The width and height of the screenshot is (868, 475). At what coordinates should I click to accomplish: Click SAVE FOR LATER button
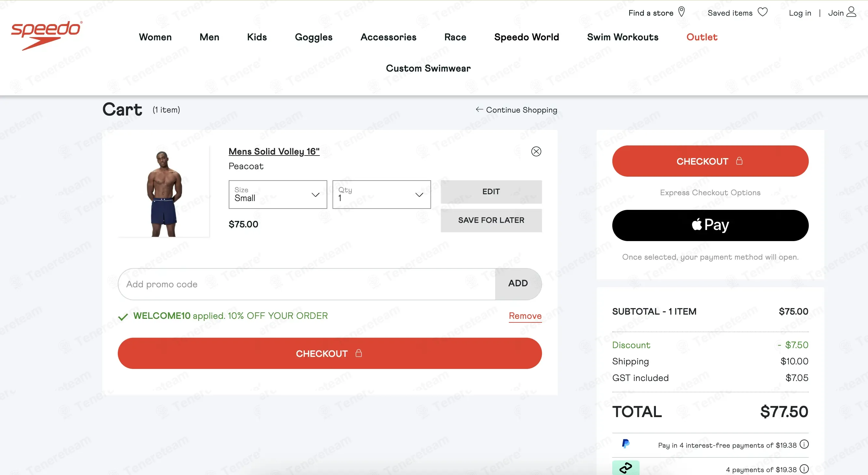(491, 220)
